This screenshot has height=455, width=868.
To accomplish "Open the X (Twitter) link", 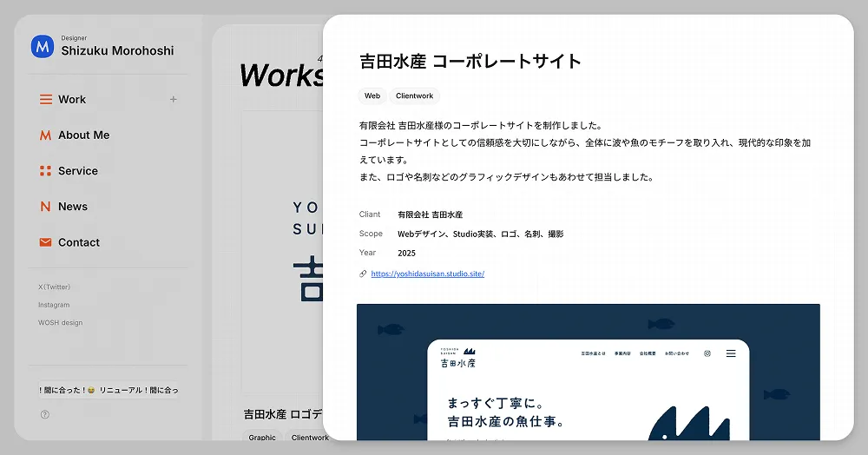I will click(54, 287).
